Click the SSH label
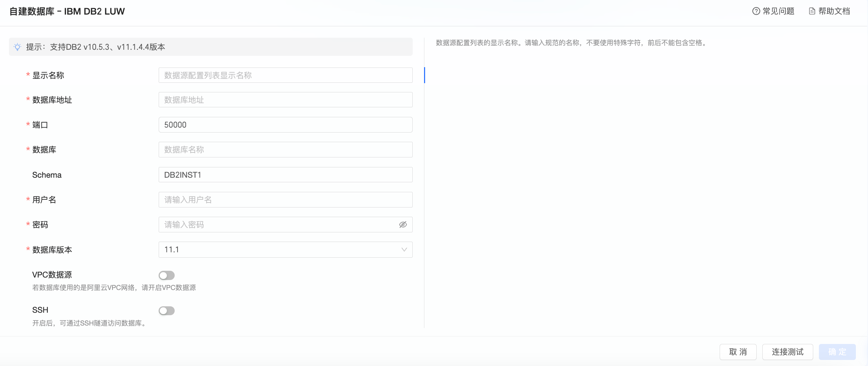The image size is (868, 366). (x=40, y=310)
